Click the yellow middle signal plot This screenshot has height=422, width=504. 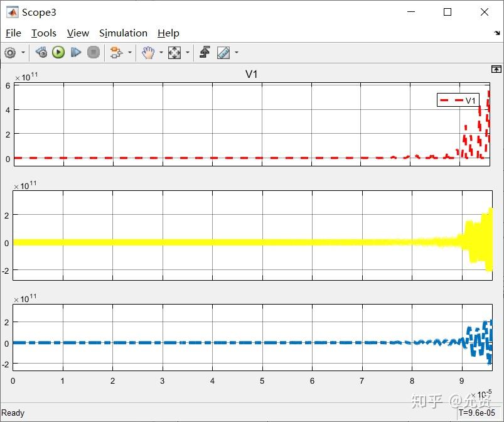pos(251,242)
